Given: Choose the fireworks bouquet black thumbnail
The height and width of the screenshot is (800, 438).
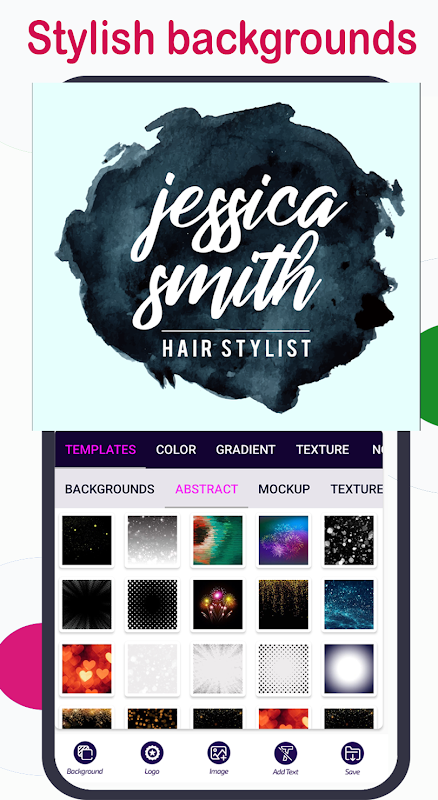Looking at the screenshot, I should tap(218, 604).
